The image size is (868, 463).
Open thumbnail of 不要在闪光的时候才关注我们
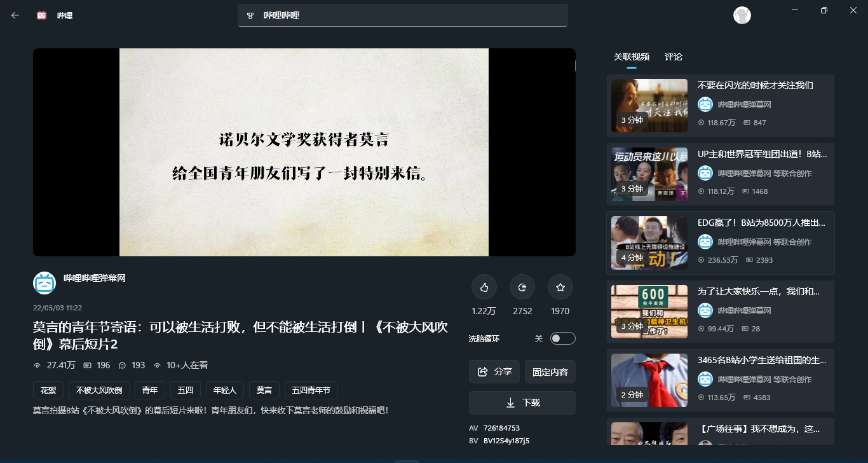click(649, 106)
